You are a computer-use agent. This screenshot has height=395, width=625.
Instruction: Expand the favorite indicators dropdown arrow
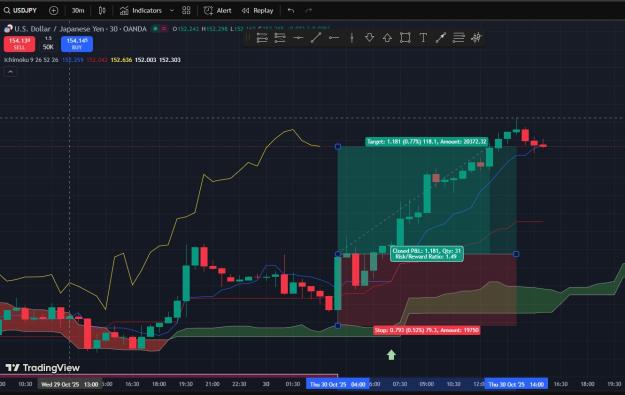coord(172,11)
